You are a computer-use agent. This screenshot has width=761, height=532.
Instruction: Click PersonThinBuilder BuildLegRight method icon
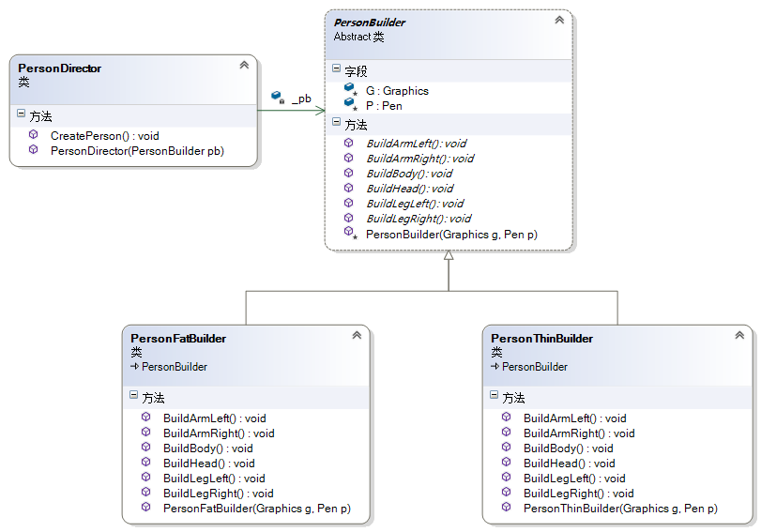(x=506, y=493)
